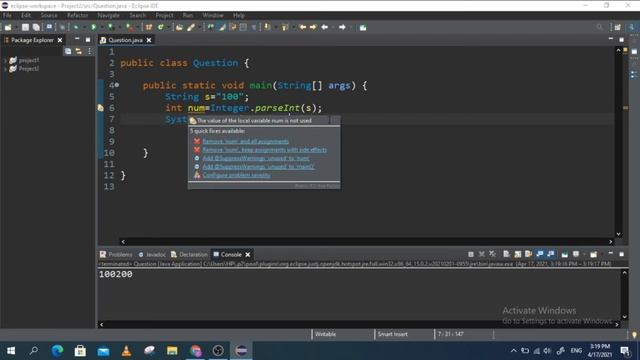
Task: Switch to the Javadoc tab
Action: (x=152, y=254)
